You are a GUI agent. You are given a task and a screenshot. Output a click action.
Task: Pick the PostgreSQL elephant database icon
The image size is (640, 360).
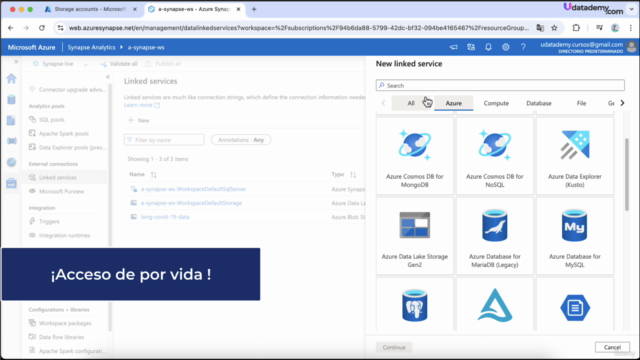coord(414,305)
